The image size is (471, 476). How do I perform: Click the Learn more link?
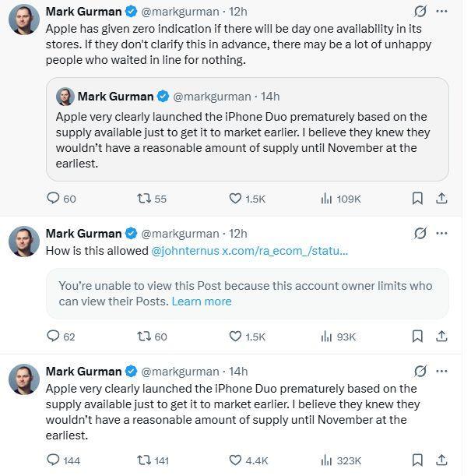click(202, 301)
